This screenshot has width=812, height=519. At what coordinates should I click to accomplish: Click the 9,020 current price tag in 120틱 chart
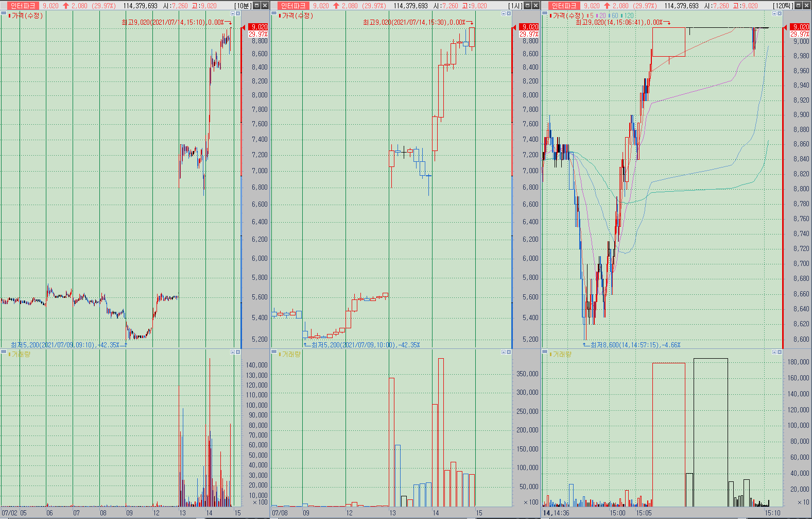(800, 27)
